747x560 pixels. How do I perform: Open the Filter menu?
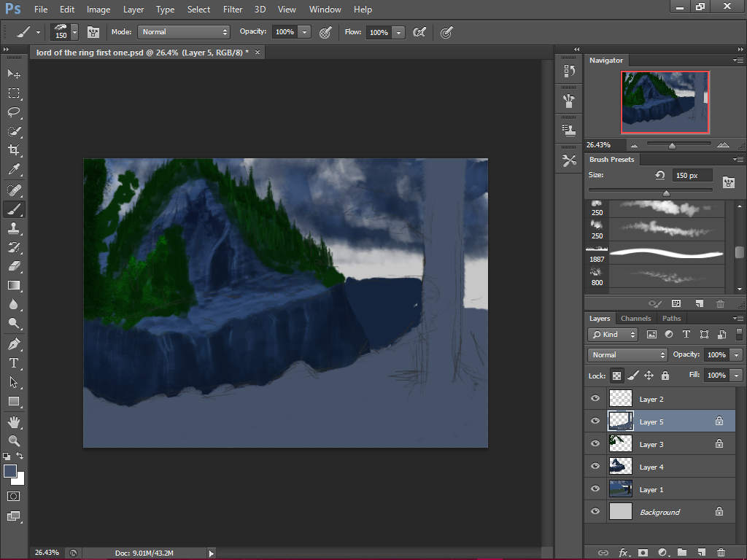(233, 9)
